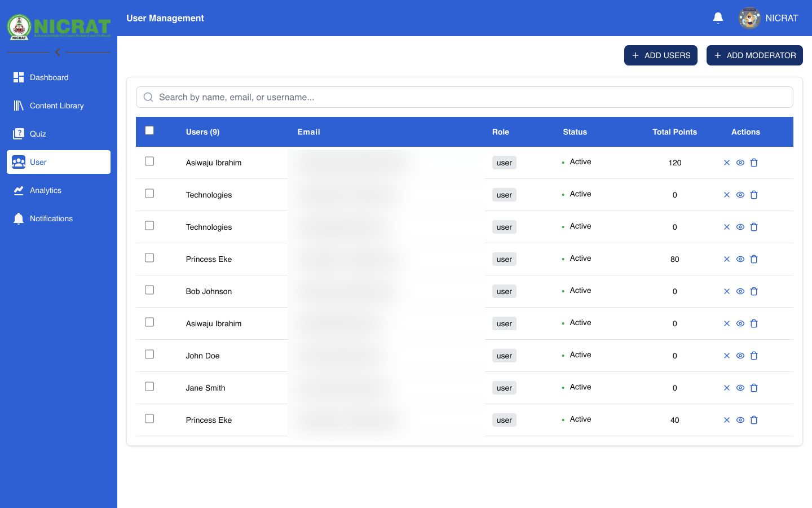812x508 pixels.
Task: Deactivate Asiwaju Ibrahim with 120 points using X icon
Action: pyautogui.click(x=727, y=163)
